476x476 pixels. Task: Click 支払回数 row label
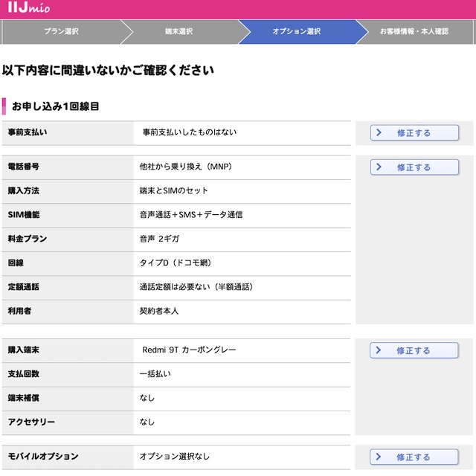pyautogui.click(x=24, y=373)
